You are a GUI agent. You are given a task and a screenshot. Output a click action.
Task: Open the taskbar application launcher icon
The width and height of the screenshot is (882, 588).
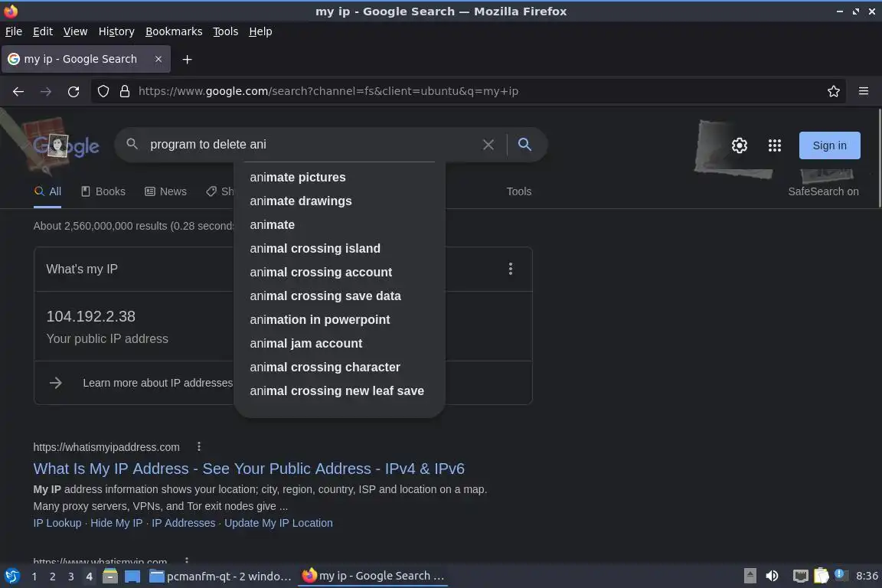tap(12, 576)
